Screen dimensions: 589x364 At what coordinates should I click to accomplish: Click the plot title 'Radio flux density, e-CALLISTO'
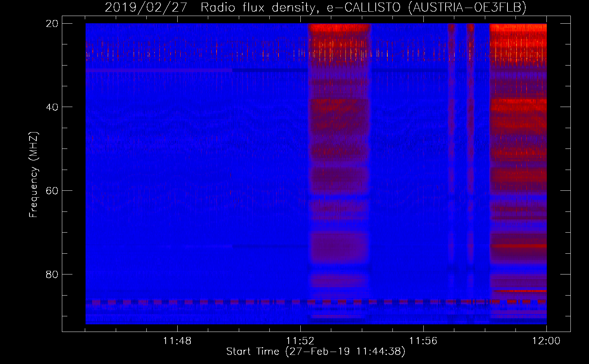click(300, 8)
